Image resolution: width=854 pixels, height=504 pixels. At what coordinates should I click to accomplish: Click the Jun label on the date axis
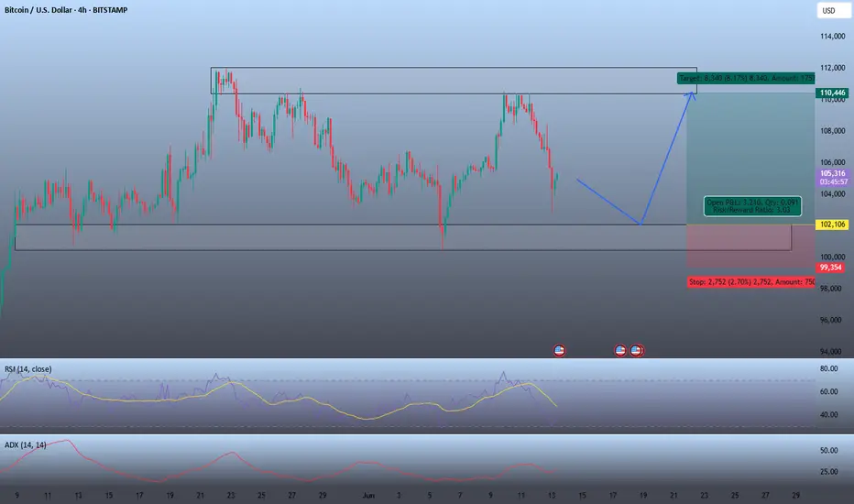point(368,495)
